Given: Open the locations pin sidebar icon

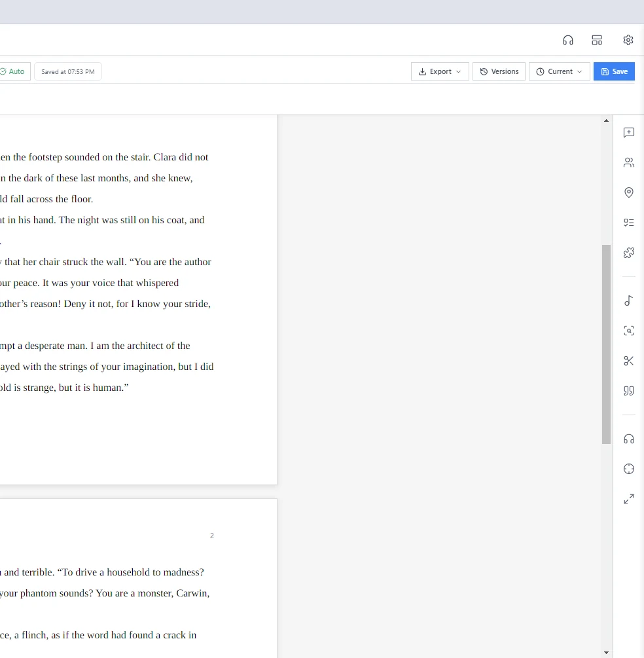Looking at the screenshot, I should coord(628,192).
